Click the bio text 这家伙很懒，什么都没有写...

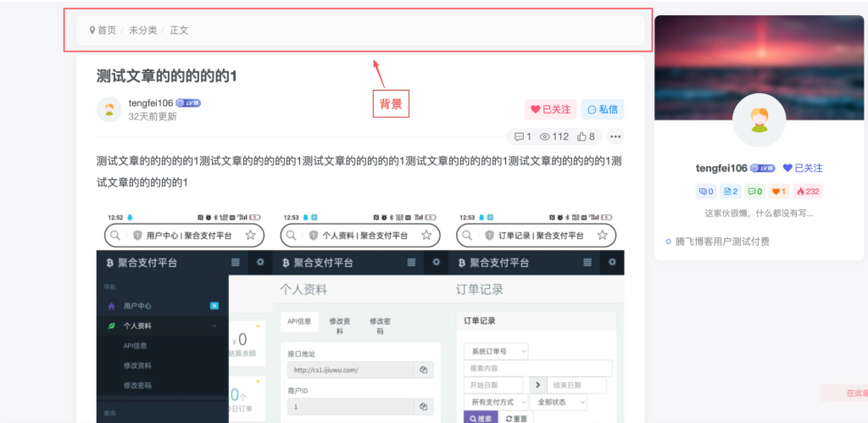[x=759, y=213]
